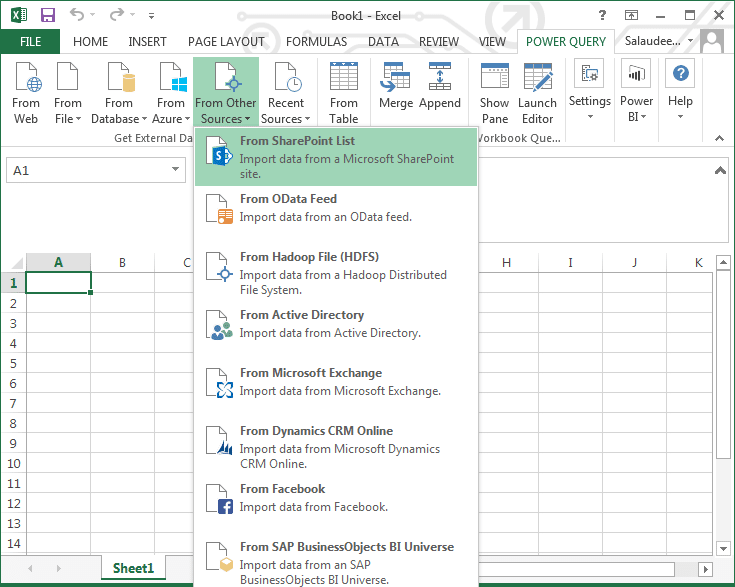This screenshot has width=735, height=587.
Task: Click the question mark help icon in title bar
Action: pos(602,15)
